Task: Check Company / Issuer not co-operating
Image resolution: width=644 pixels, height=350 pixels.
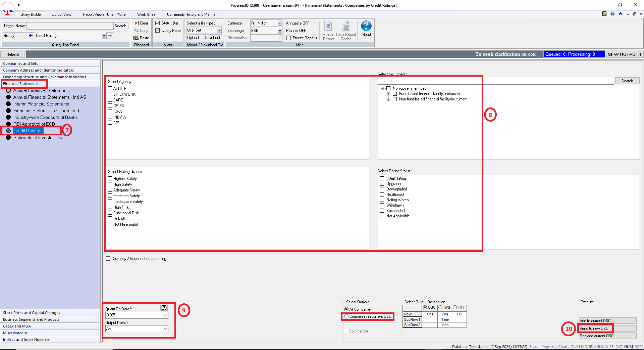Action: pos(108,259)
